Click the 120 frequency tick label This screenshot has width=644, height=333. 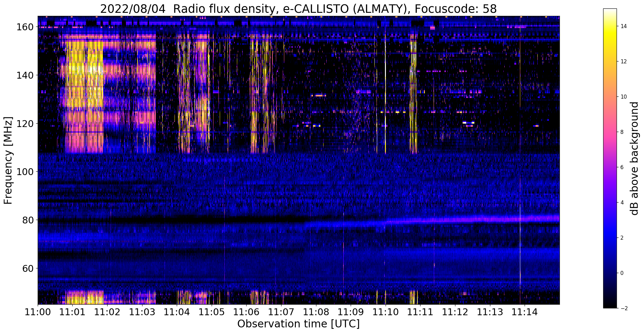click(25, 124)
